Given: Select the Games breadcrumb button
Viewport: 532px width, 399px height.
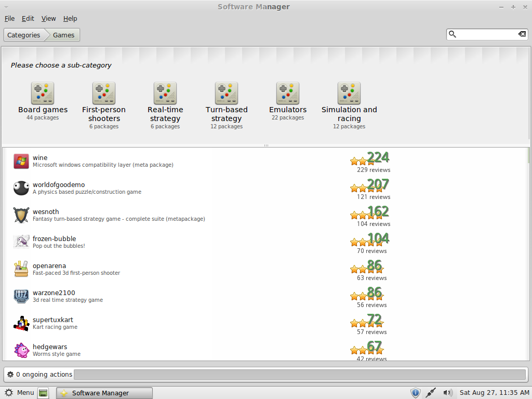Looking at the screenshot, I should coord(63,35).
